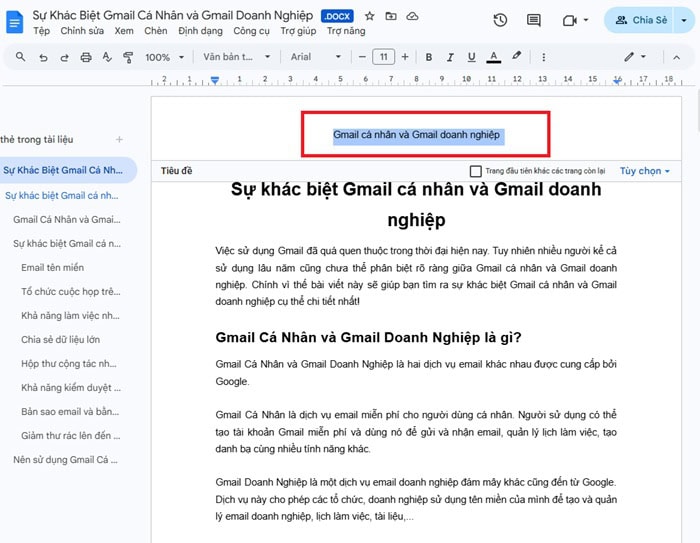Viewport: 700px width, 543px height.
Task: Go to 'Email tên miền' outline heading
Action: click(x=54, y=267)
